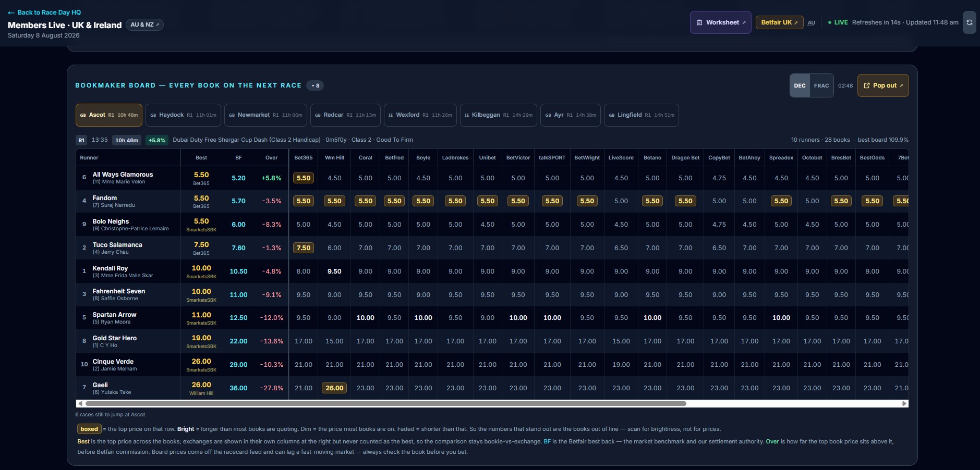This screenshot has width=980, height=470.
Task: Click boxed 26.00 Wm Hill price for Gaeli
Action: coord(334,388)
